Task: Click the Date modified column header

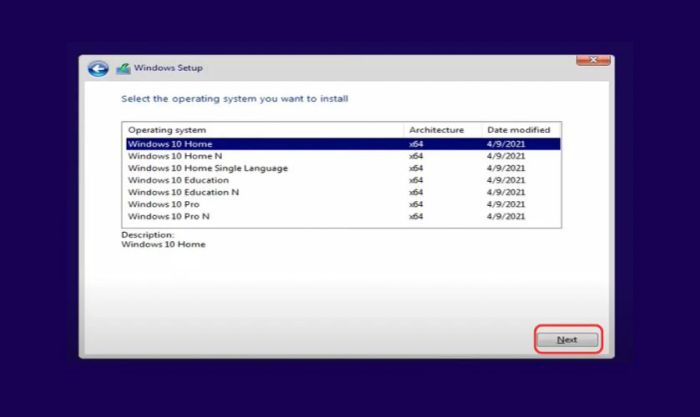Action: point(521,130)
